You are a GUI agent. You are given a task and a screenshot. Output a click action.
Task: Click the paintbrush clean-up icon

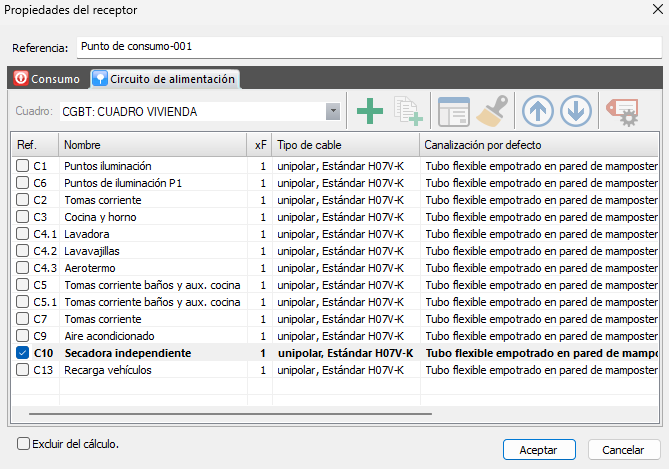(x=491, y=112)
